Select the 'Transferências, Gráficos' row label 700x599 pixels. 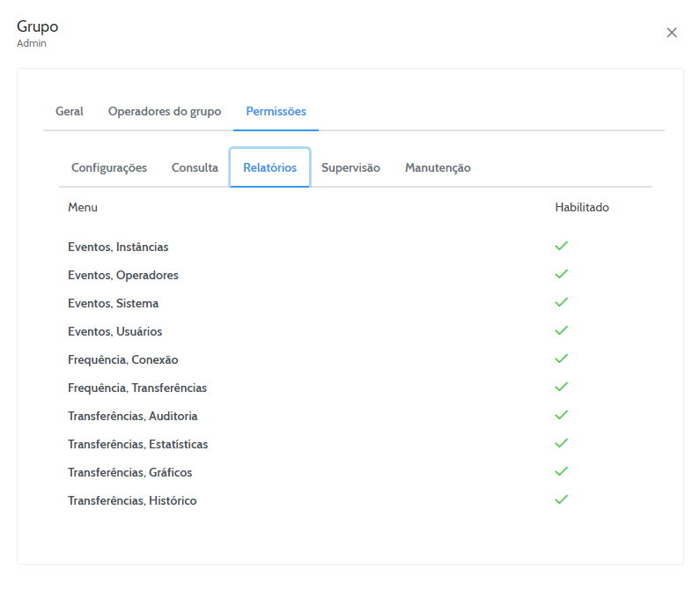click(130, 472)
